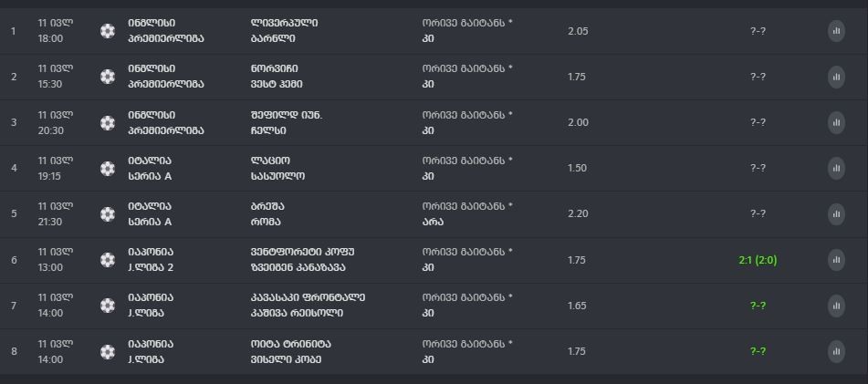Open statistics icon for ლივერპული vs ბარნლი

coord(836,31)
